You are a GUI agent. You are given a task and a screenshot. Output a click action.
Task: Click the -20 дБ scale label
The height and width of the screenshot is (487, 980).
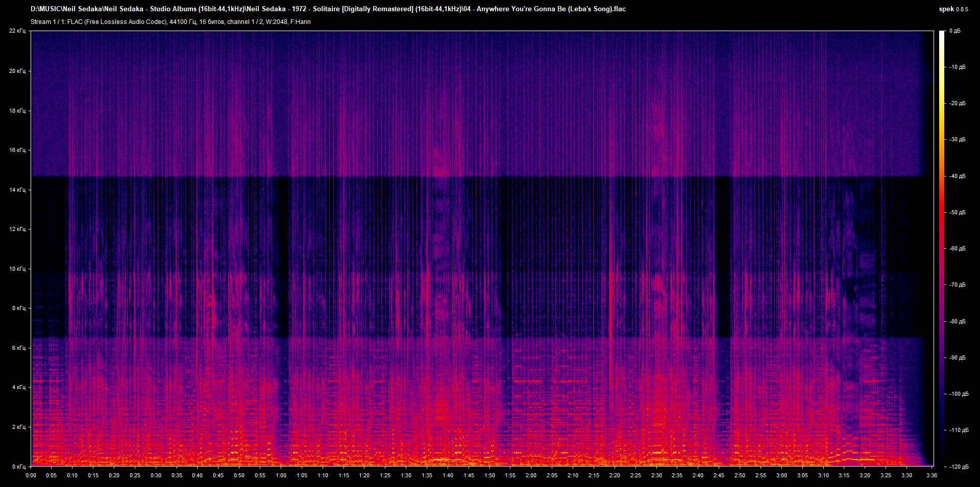(x=957, y=104)
